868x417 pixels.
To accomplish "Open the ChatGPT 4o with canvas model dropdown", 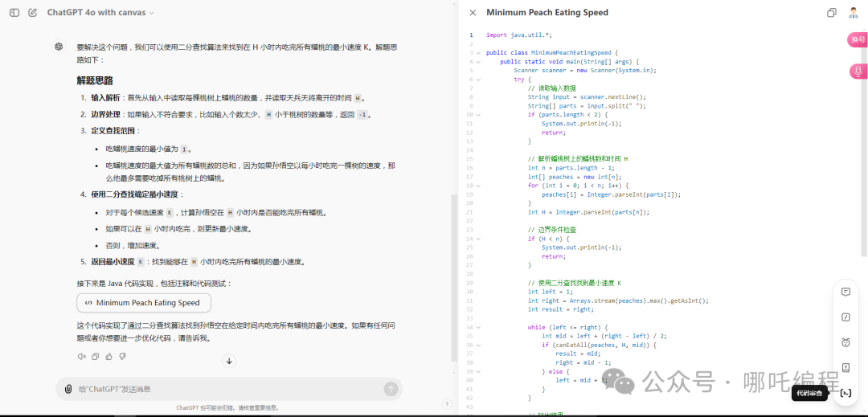I will coord(100,13).
